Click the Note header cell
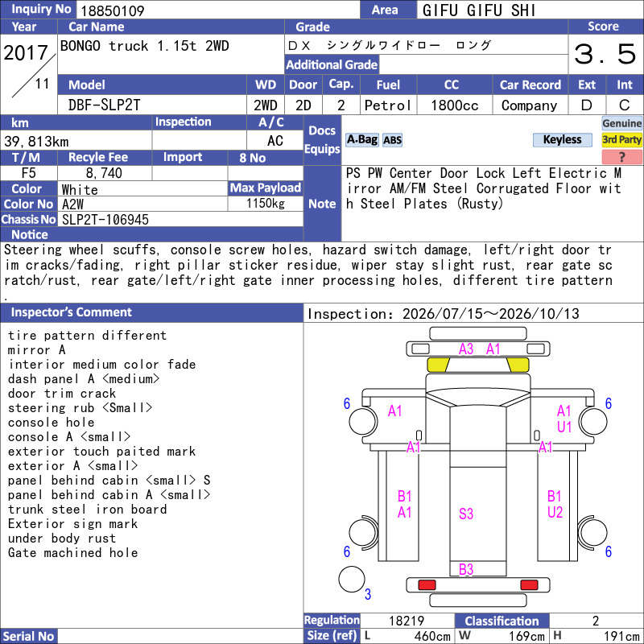644x644 pixels. click(x=322, y=204)
